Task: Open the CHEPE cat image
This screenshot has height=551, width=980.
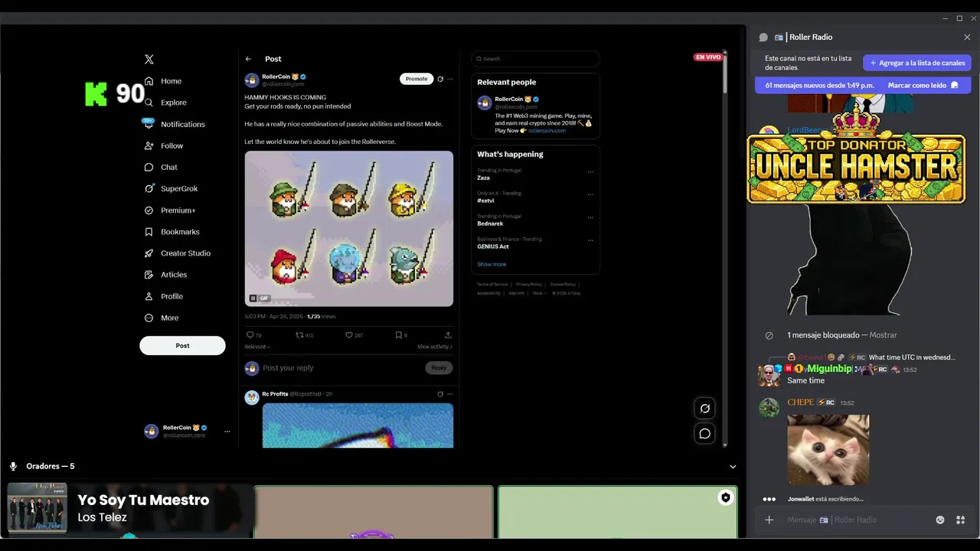Action: coord(828,450)
